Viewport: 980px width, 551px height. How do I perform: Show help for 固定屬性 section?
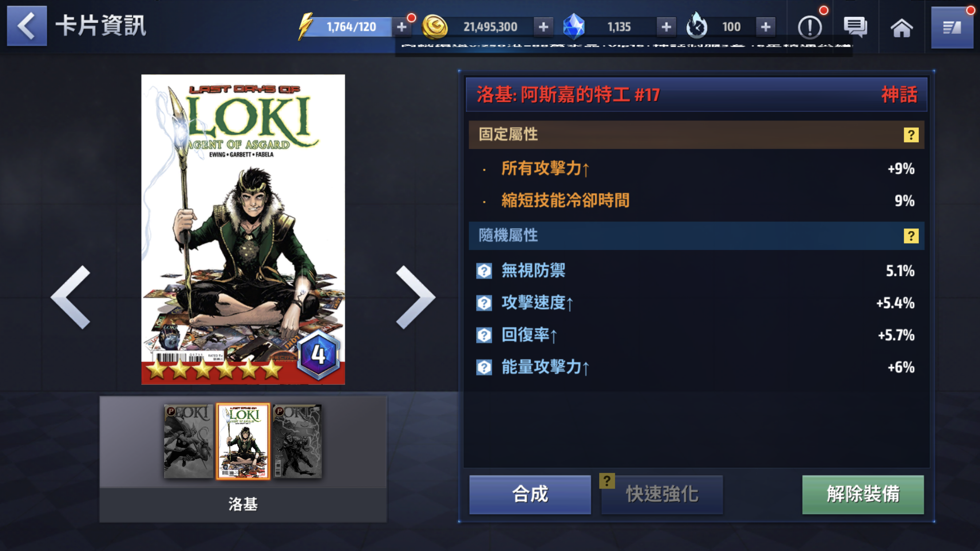tap(911, 135)
